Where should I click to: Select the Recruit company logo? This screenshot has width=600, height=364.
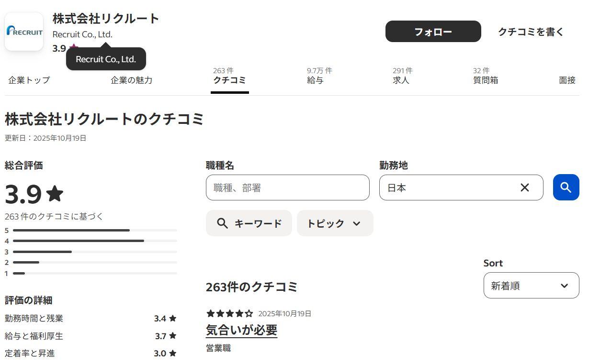[23, 31]
